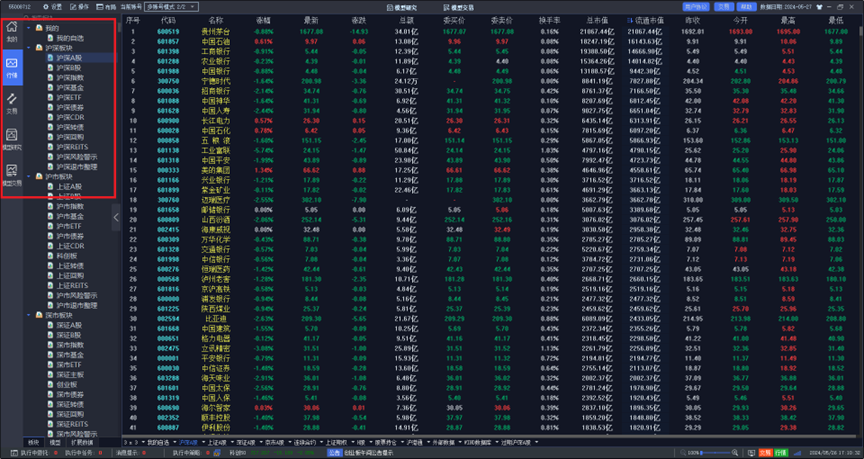Image resolution: width=864 pixels, height=459 pixels.
Task: Click the colored icon after 执行中策略 in the status bar
Action: coord(217,452)
